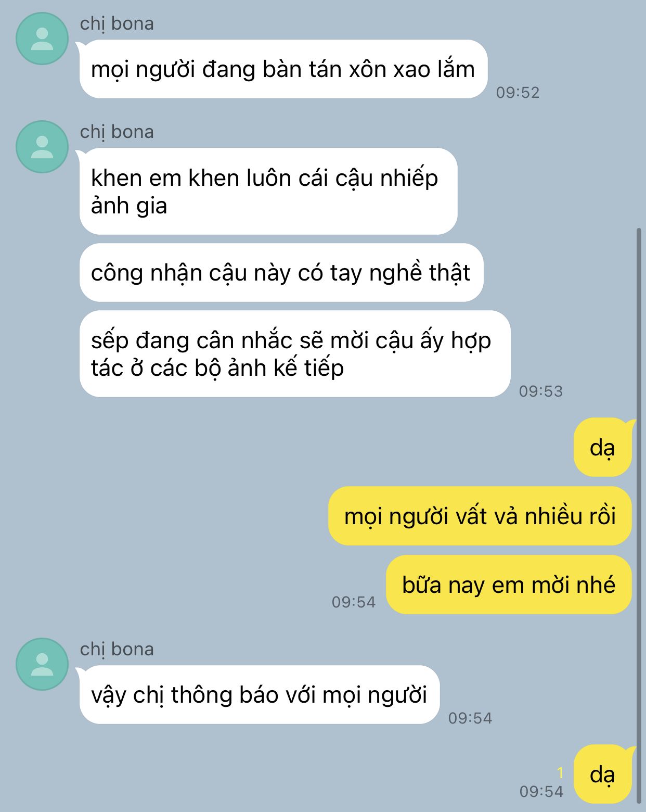Select the 'mọi người đang bàn tán xôn xao lắm' bubble
Viewport: 646px width, 812px height.
point(283,69)
